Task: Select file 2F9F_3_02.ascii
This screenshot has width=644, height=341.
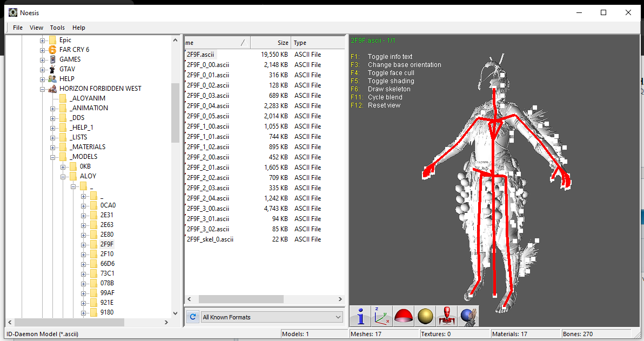Action: pos(208,229)
